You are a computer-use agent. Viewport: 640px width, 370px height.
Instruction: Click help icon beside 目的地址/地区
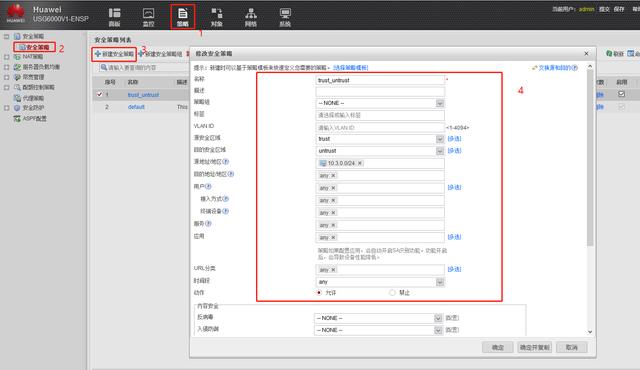(231, 174)
